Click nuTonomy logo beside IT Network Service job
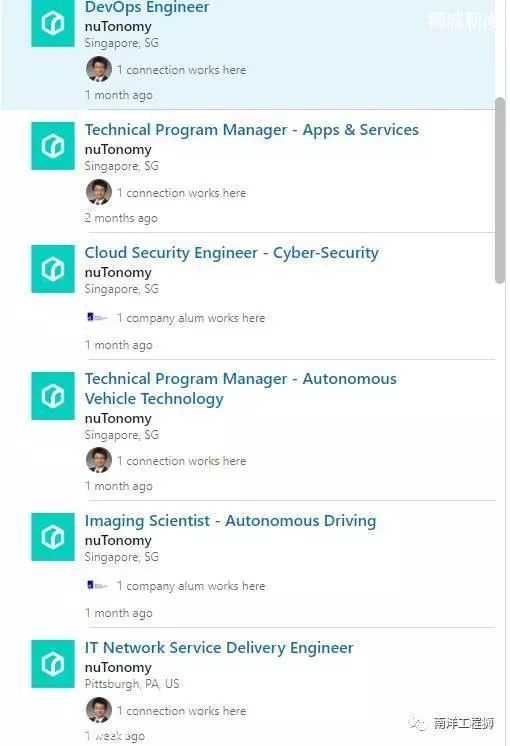The width and height of the screenshot is (510, 746). pyautogui.click(x=53, y=664)
